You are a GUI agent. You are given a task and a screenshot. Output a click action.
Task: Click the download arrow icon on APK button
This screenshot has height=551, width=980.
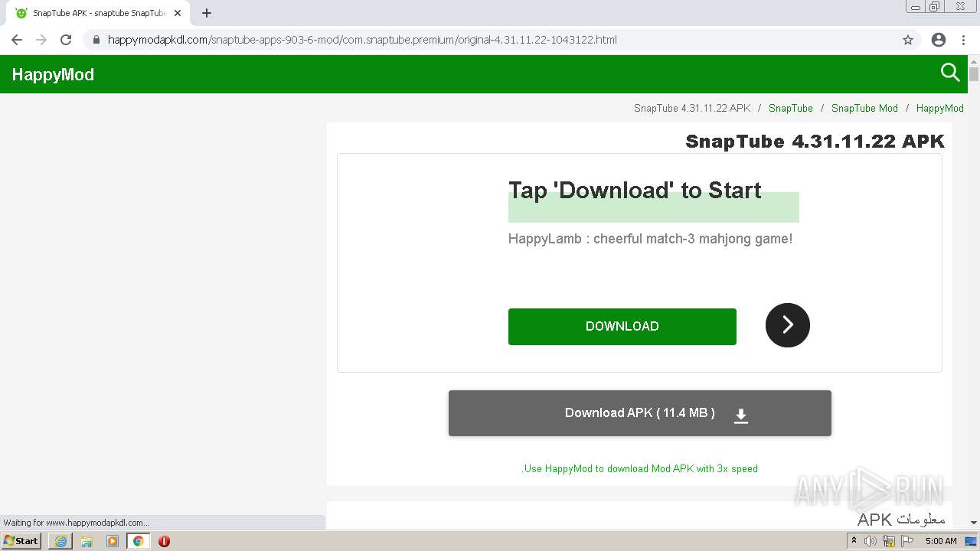tap(740, 416)
